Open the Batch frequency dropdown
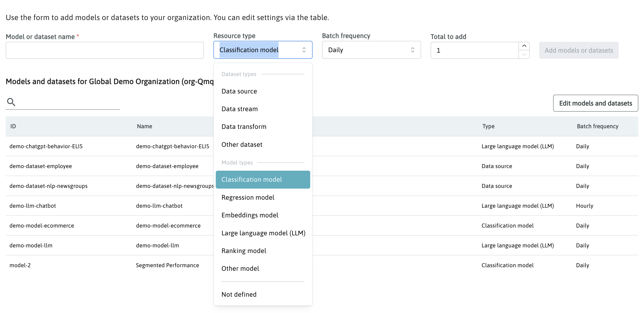The image size is (644, 313). coord(371,50)
